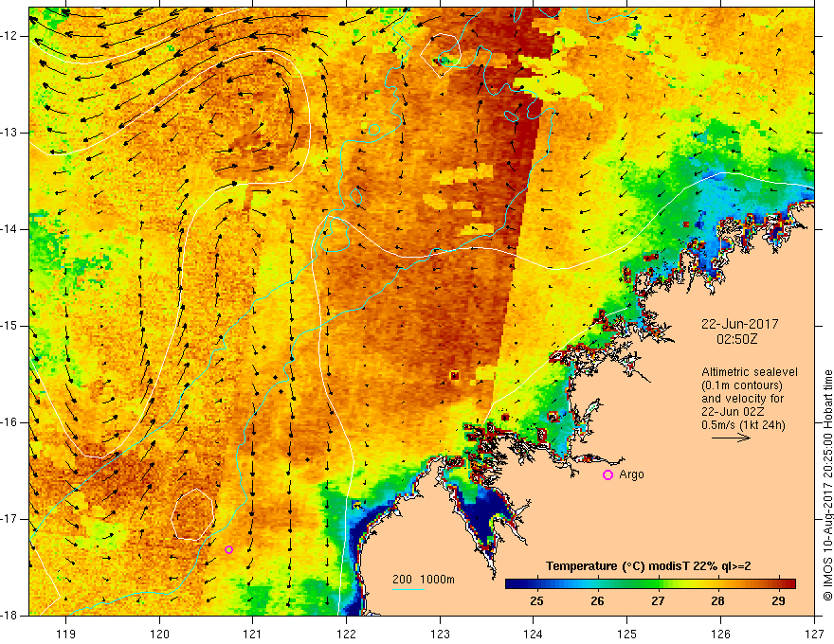Click the 'Altimetric sealevel' text
The height and width of the screenshot is (644, 834).
click(x=750, y=372)
